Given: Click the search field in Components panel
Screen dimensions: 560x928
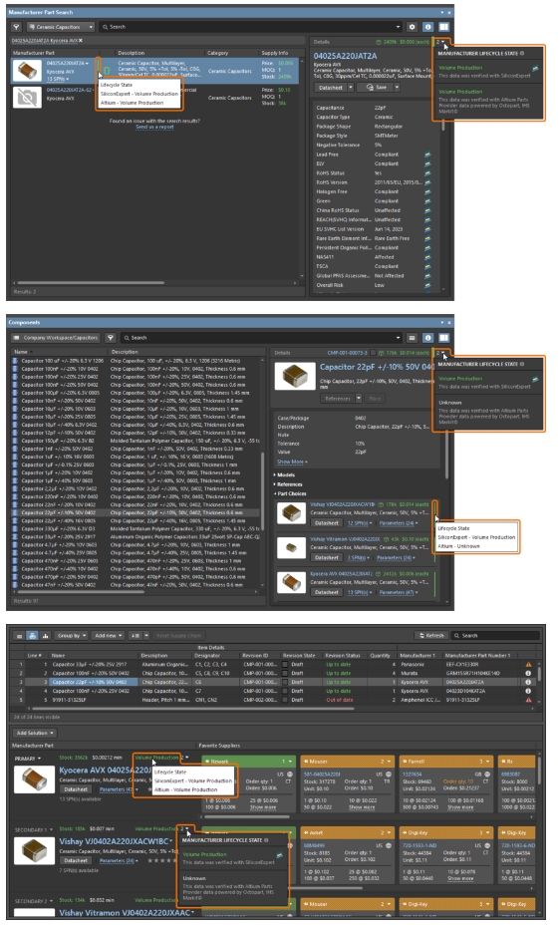Looking at the screenshot, I should tap(260, 337).
